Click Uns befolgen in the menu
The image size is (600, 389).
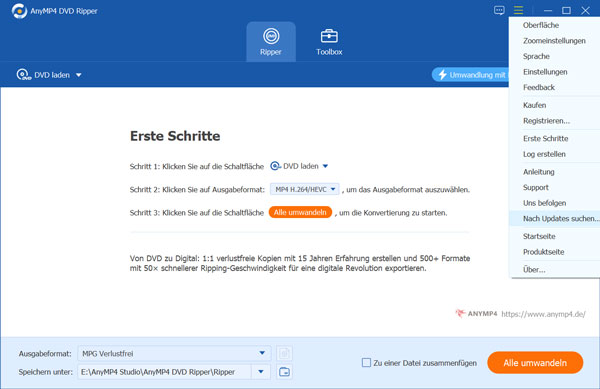click(x=544, y=203)
